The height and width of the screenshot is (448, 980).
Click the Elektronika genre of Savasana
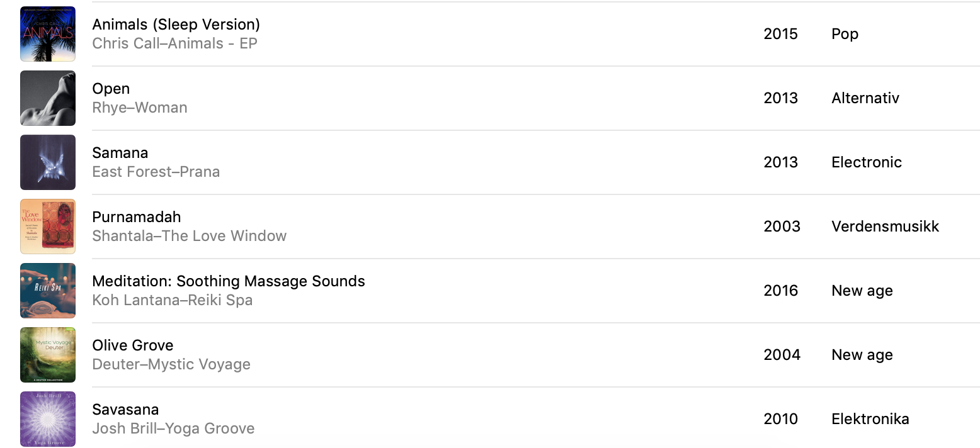coord(870,419)
